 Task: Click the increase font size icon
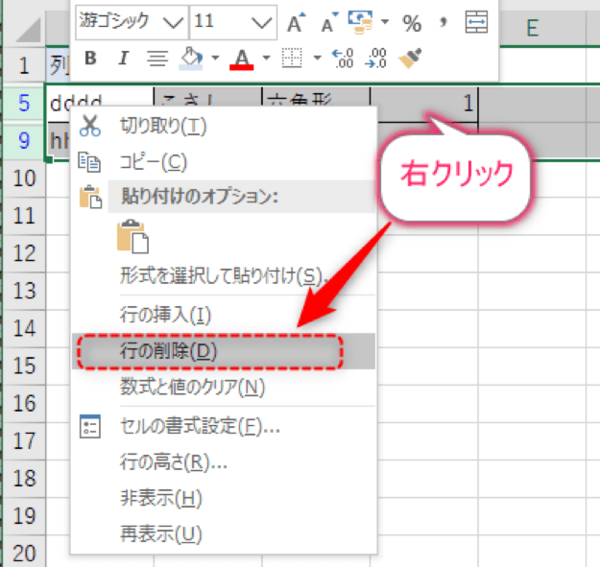click(x=295, y=22)
